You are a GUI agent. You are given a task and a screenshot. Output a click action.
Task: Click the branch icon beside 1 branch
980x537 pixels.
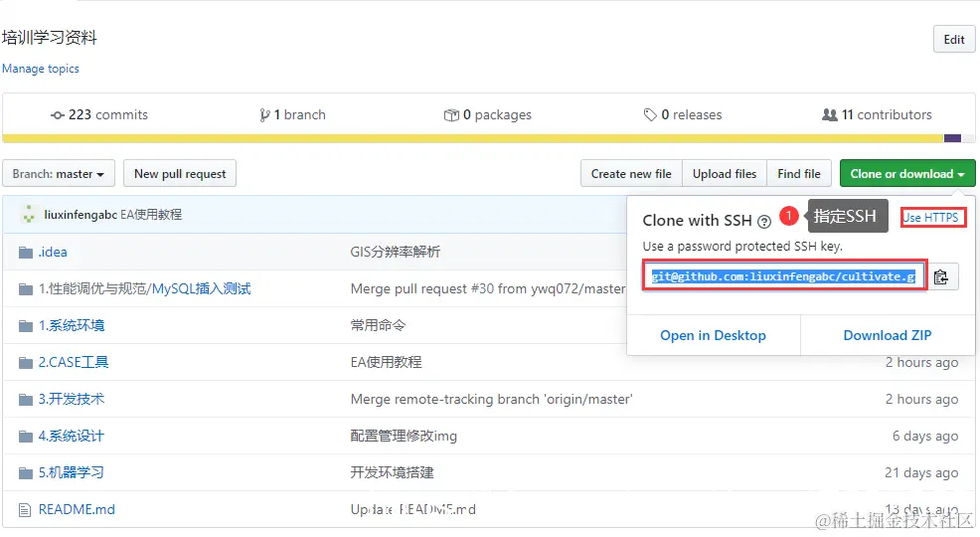click(x=265, y=115)
